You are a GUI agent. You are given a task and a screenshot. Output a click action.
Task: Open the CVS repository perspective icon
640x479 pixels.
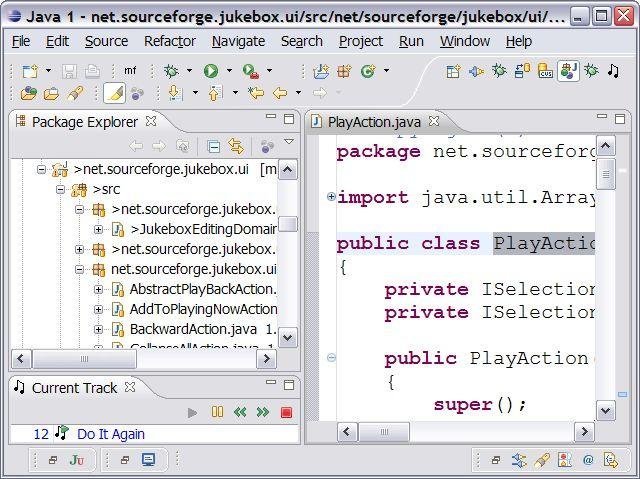tap(545, 71)
